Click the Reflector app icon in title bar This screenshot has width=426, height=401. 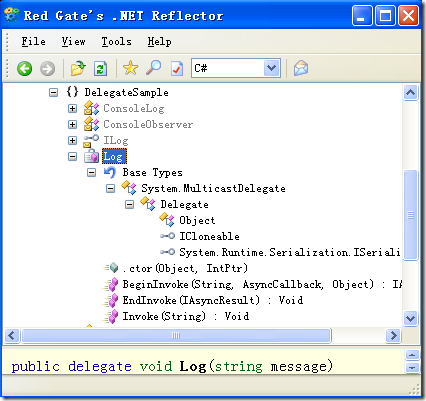pos(11,15)
